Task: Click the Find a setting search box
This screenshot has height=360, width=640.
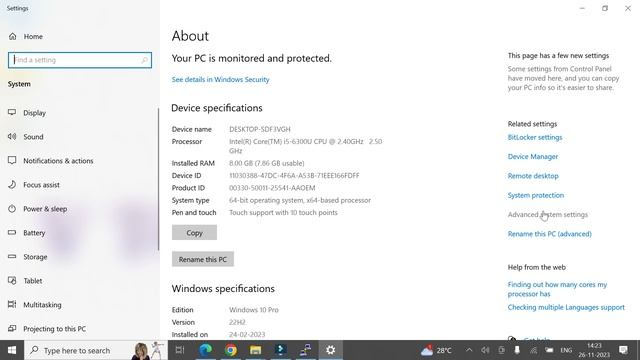Action: click(x=80, y=60)
